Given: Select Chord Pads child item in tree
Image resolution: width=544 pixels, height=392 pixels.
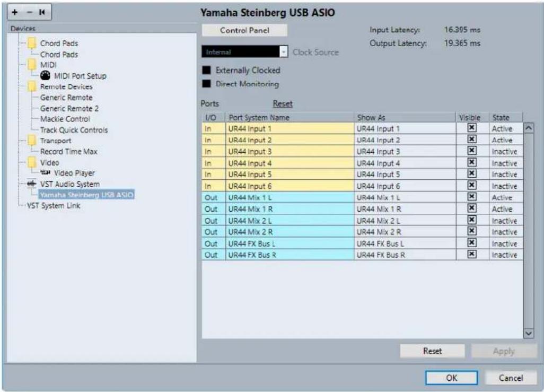Looking at the screenshot, I should (59, 55).
